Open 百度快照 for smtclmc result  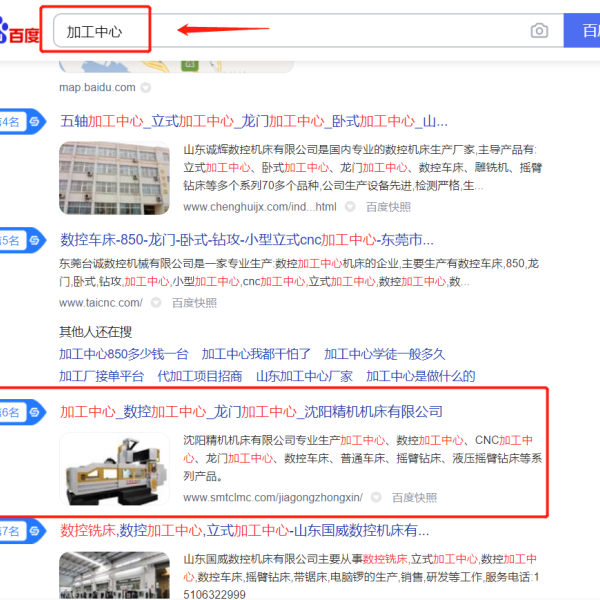(x=414, y=497)
